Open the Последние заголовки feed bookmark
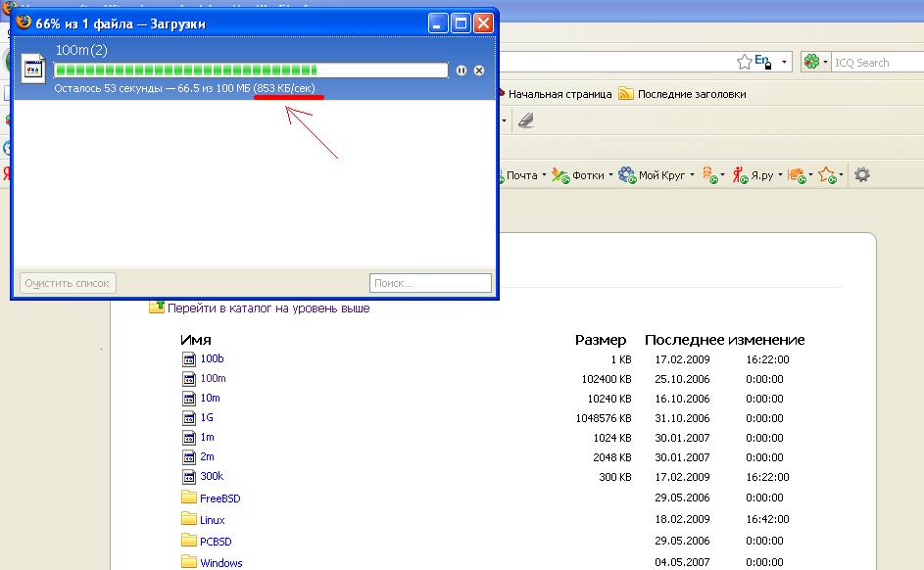Screen dimensions: 924x570 point(690,94)
